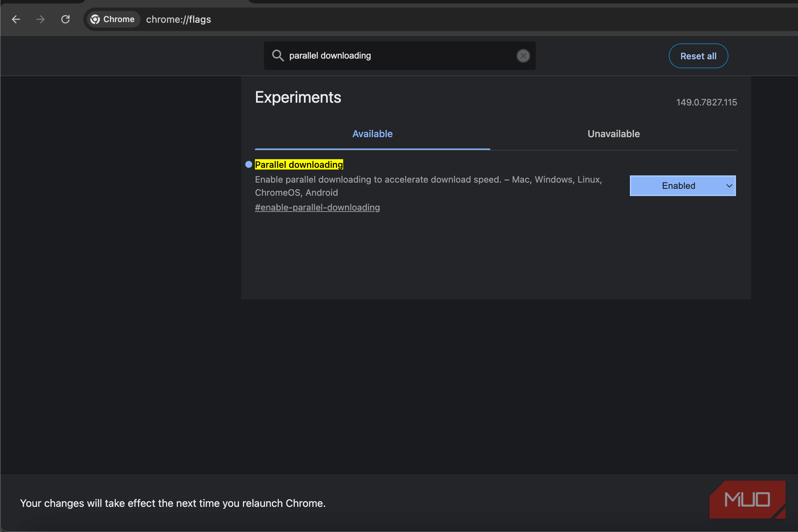Focus the 'parallel downloading' search box
This screenshot has height=532, width=798.
400,55
